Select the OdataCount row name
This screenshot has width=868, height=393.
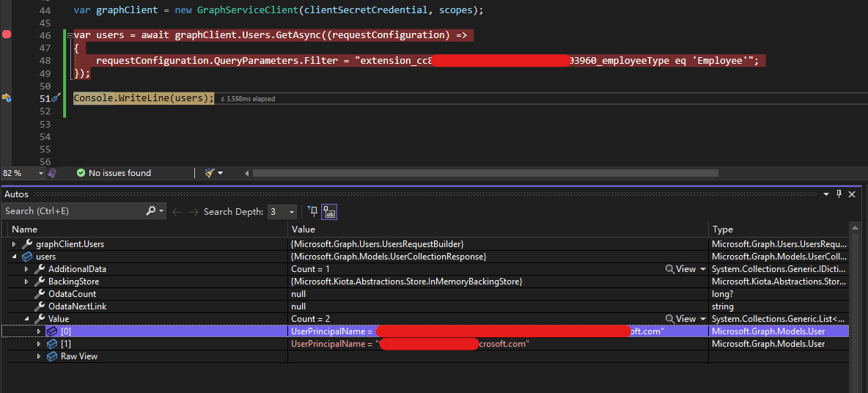[x=72, y=294]
